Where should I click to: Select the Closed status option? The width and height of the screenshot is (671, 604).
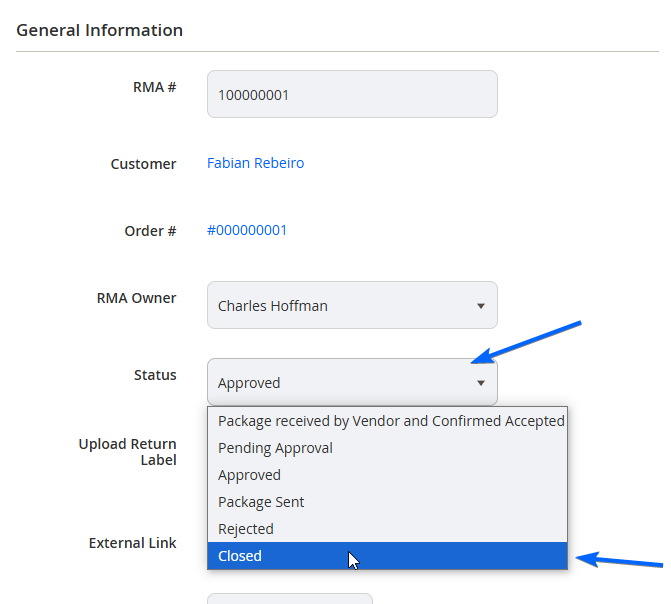(x=387, y=556)
